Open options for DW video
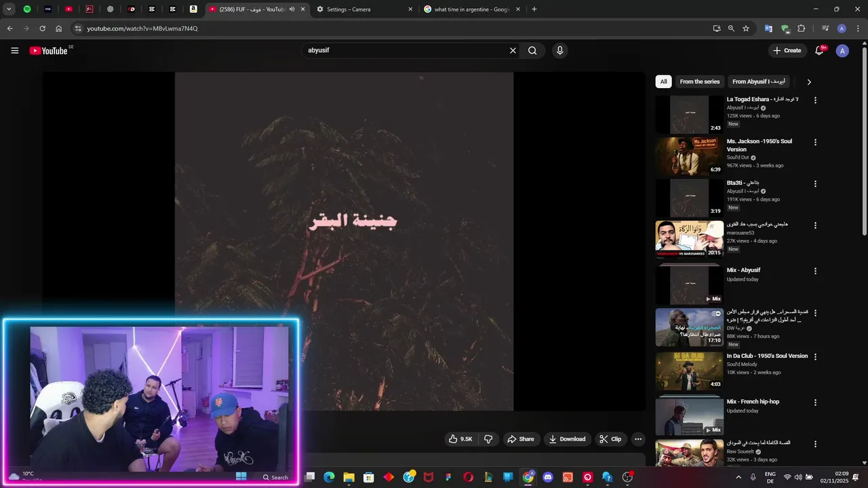Viewport: 868px width, 488px height. coord(815,313)
